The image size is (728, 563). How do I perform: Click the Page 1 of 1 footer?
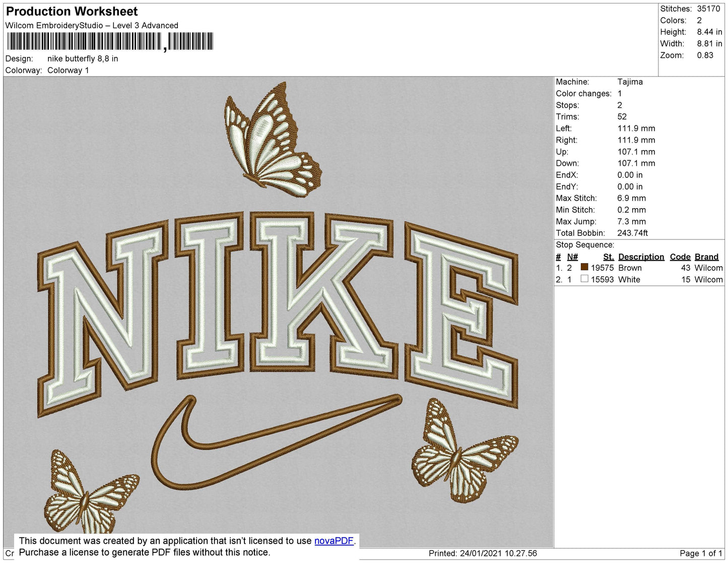(x=701, y=553)
